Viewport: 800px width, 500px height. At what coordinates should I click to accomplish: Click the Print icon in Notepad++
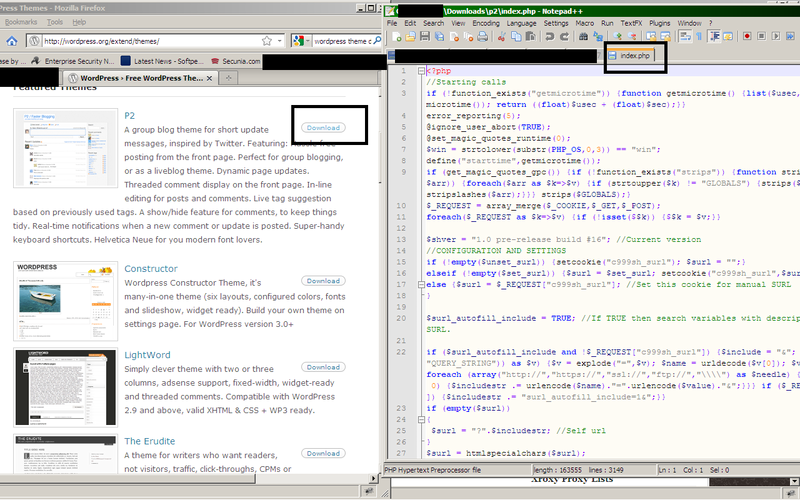tap(482, 36)
